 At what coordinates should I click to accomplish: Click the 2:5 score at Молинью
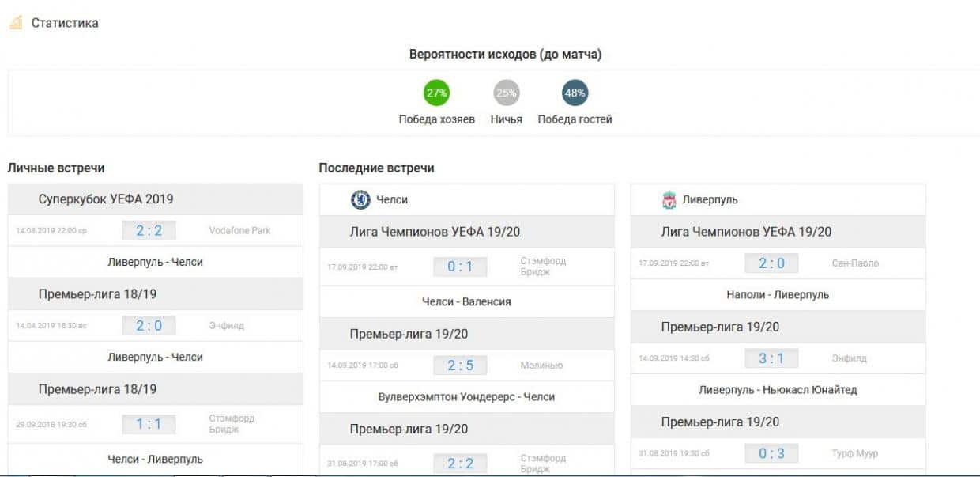(460, 365)
